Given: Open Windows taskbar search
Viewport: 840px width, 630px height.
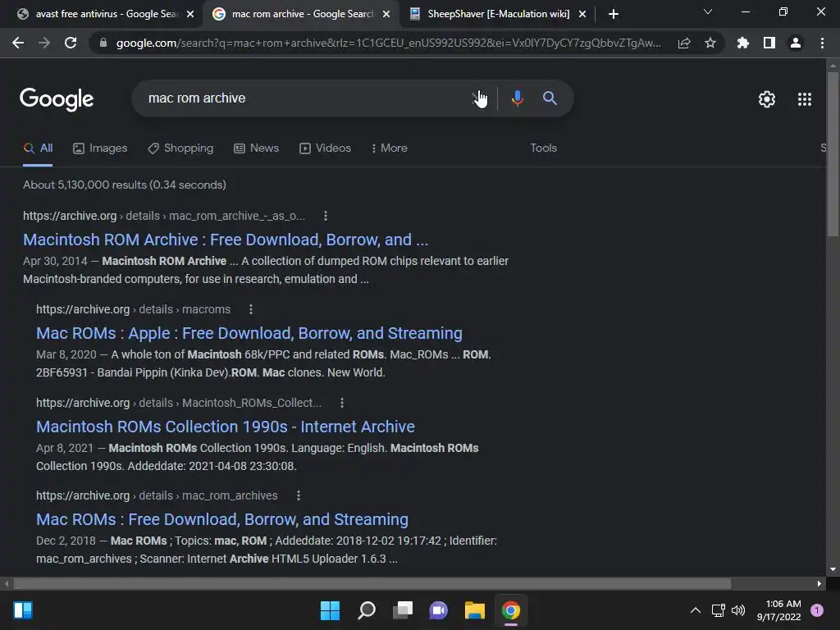Looking at the screenshot, I should point(367,610).
